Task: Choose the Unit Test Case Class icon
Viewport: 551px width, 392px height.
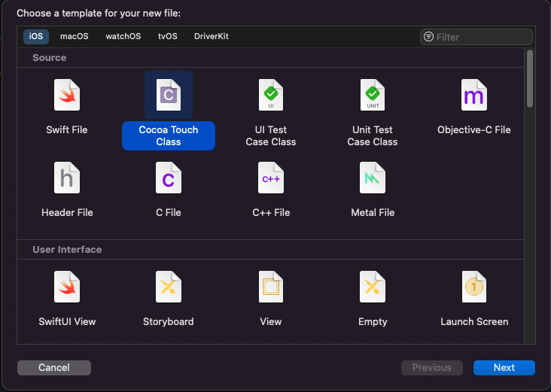Action: click(x=373, y=95)
